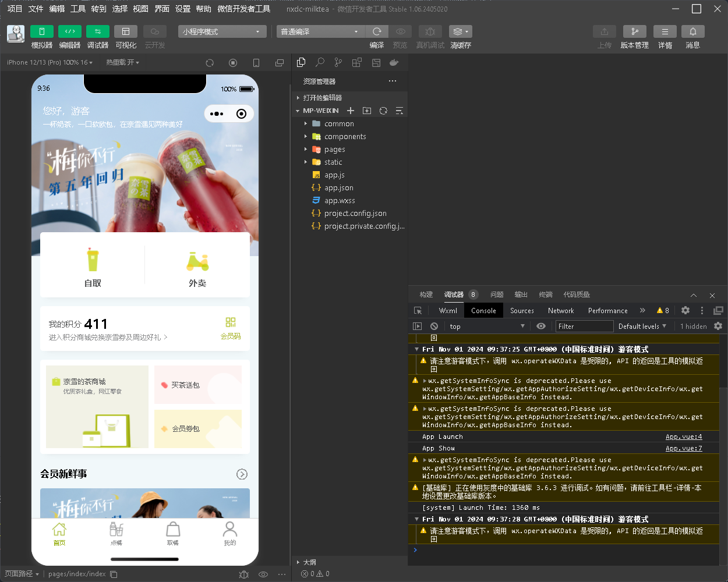The width and height of the screenshot is (728, 582).
Task: Toggle the console sidebar icon
Action: point(417,327)
